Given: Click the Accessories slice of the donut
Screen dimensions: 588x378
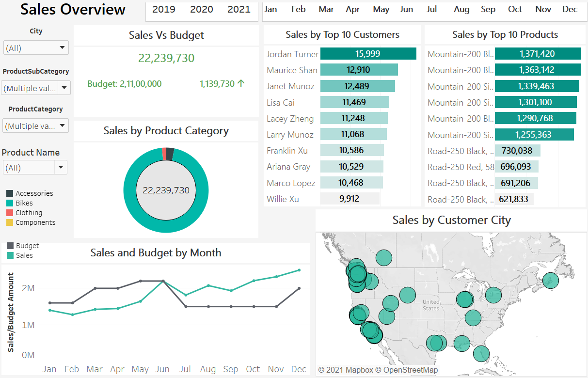Looking at the screenshot, I should coord(170,154).
